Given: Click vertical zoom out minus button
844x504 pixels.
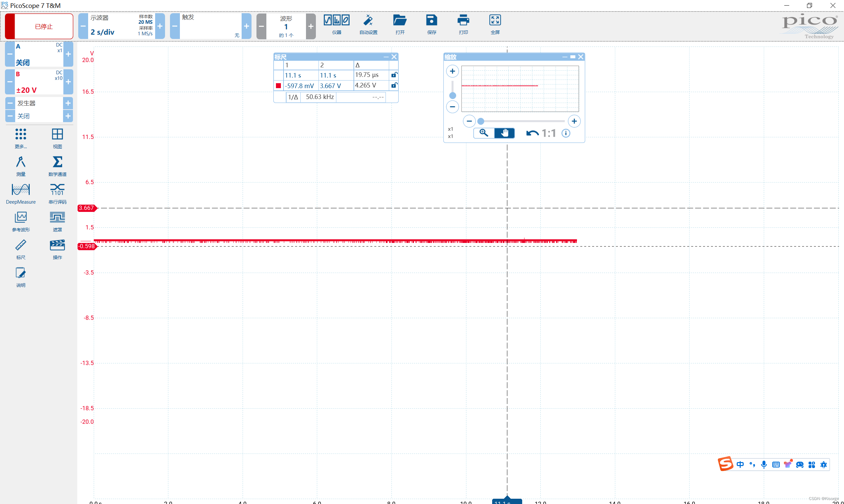Looking at the screenshot, I should point(453,107).
